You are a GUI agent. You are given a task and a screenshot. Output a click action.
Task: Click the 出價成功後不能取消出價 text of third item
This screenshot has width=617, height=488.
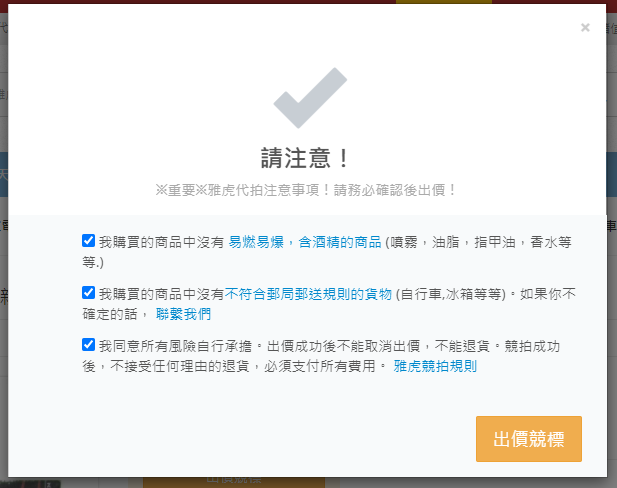click(x=344, y=346)
